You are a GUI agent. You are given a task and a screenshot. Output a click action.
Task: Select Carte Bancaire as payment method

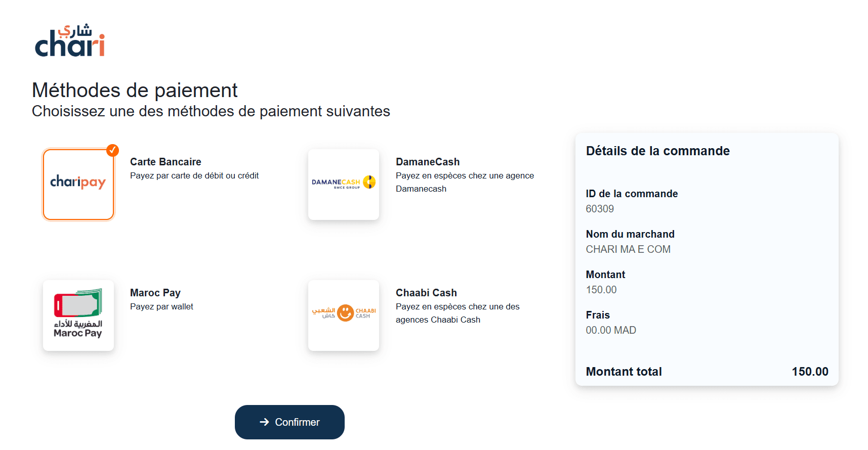[x=78, y=184]
